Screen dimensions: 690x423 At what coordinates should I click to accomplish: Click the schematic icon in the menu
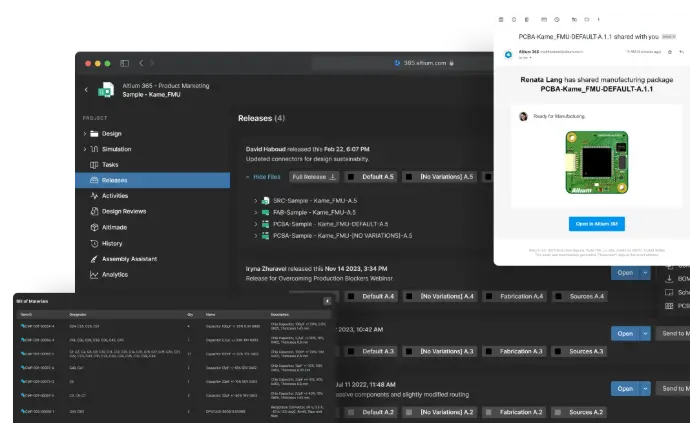(669, 292)
